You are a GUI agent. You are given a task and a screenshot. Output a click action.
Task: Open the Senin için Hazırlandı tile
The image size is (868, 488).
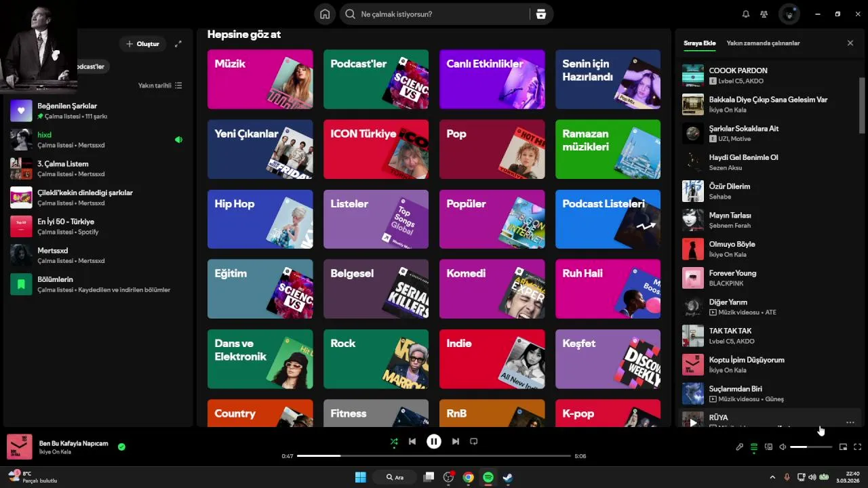tap(608, 79)
